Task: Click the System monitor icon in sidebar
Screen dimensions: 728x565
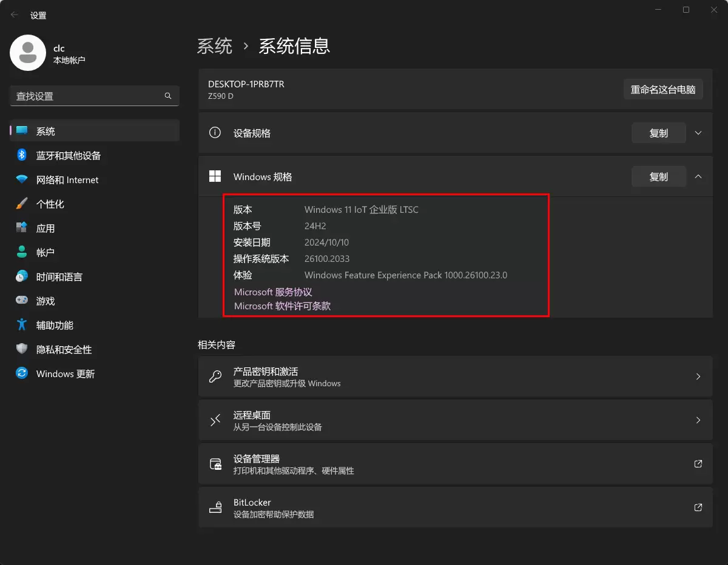Action: click(x=22, y=131)
